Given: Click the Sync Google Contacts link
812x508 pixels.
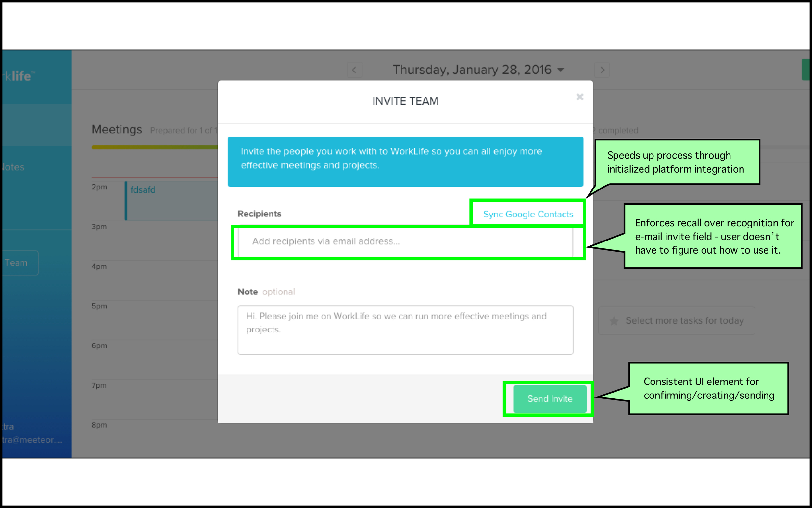Looking at the screenshot, I should click(528, 214).
